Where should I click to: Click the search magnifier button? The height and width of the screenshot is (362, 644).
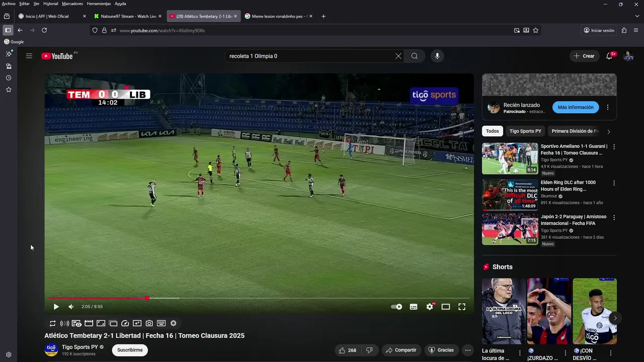click(x=415, y=56)
